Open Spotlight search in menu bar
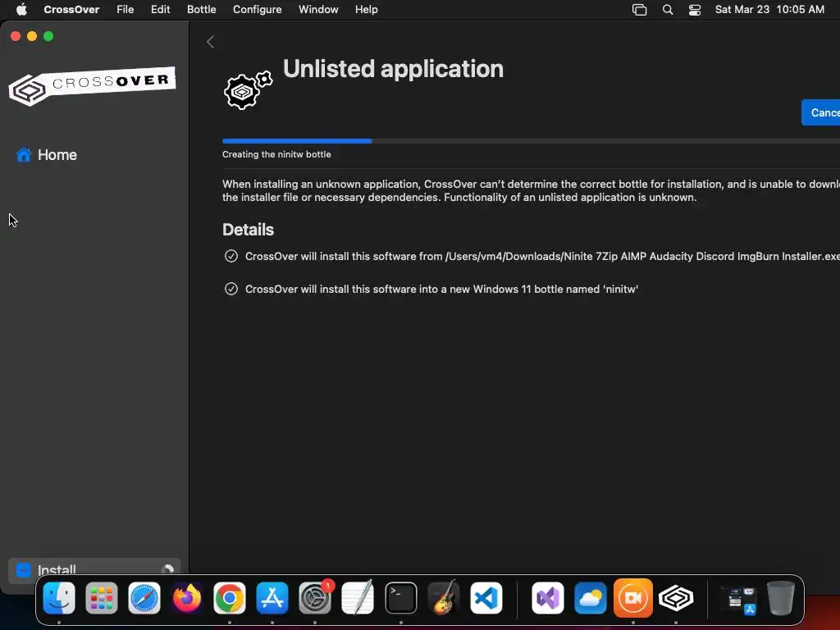Viewport: 840px width, 630px height. pos(668,10)
